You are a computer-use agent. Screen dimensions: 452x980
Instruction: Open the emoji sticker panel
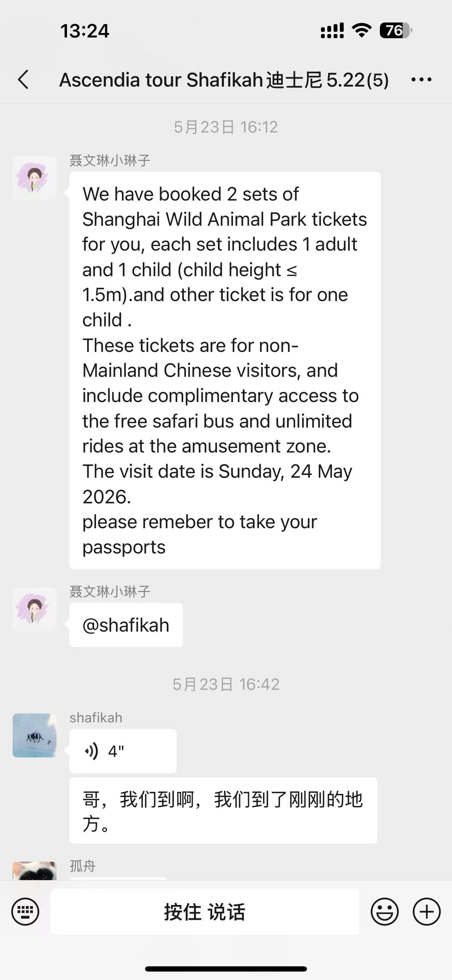[384, 911]
